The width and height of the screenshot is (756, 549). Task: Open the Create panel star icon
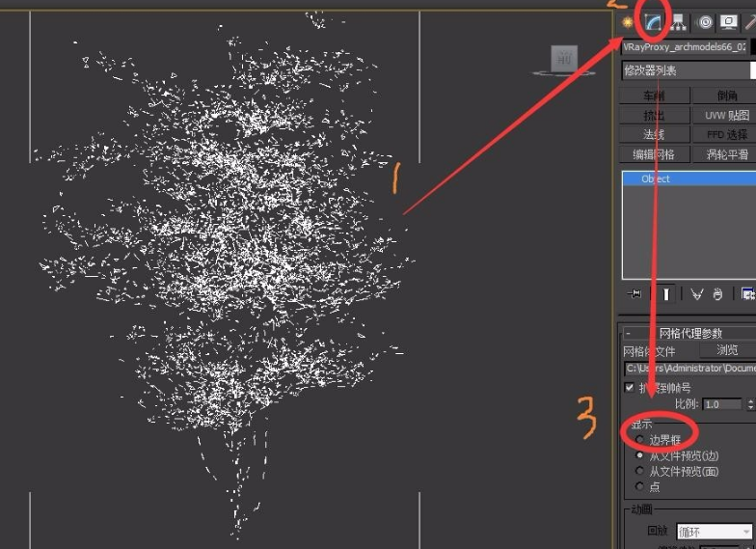627,22
